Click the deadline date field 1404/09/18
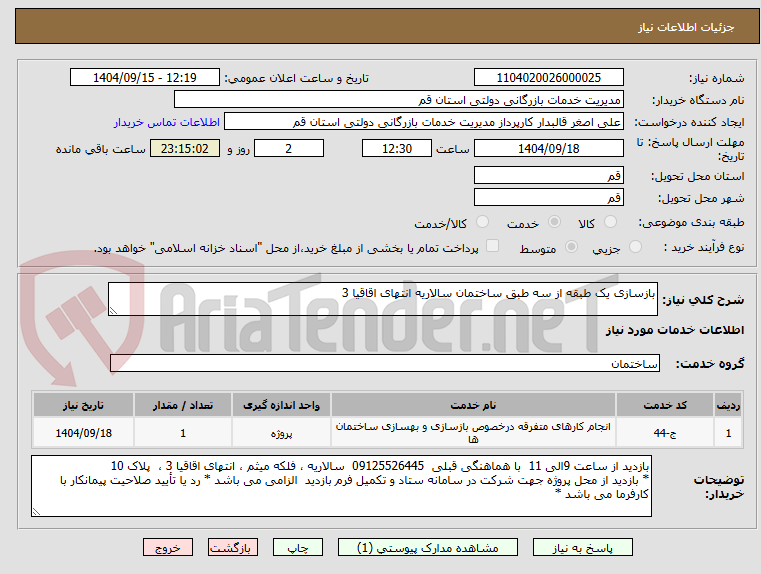 coord(548,148)
